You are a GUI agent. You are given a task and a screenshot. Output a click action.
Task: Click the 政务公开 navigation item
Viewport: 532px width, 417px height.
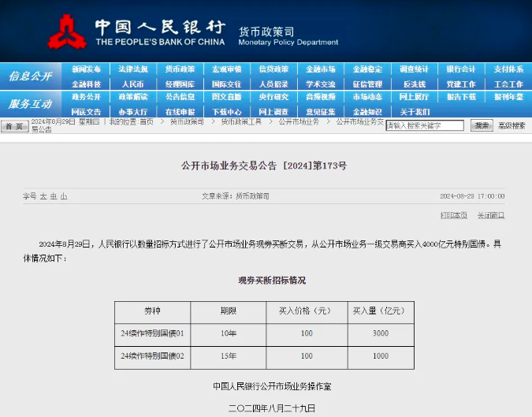pyautogui.click(x=86, y=97)
